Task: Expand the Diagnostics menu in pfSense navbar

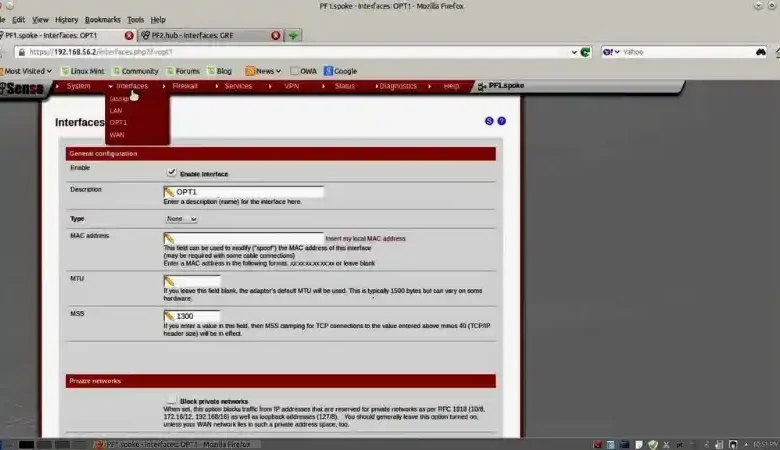Action: (x=398, y=86)
